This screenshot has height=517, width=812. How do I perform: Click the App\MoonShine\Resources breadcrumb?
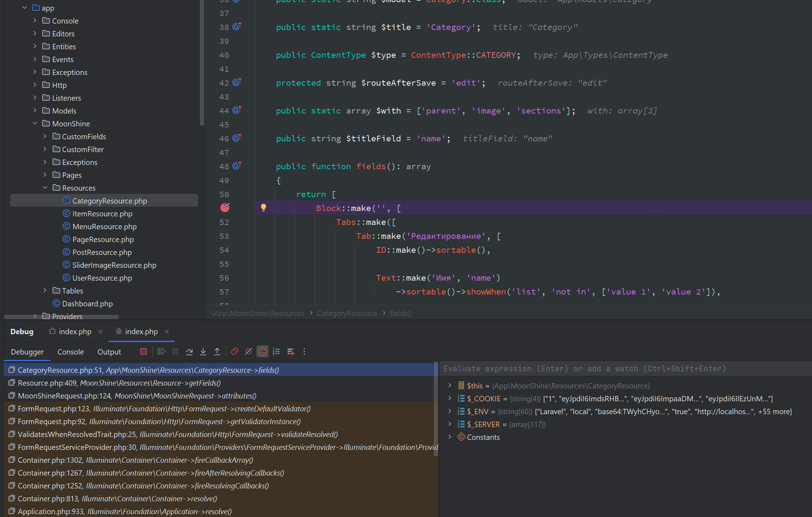[x=257, y=313]
